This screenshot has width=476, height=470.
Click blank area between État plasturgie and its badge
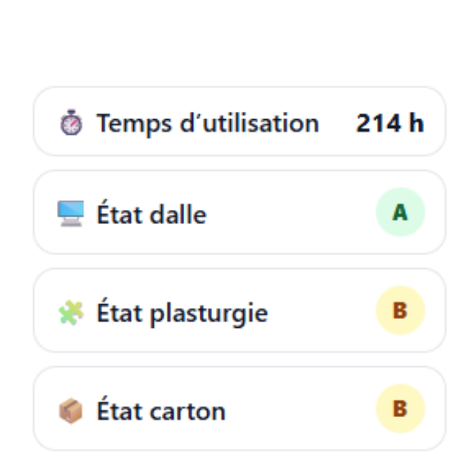click(322, 312)
